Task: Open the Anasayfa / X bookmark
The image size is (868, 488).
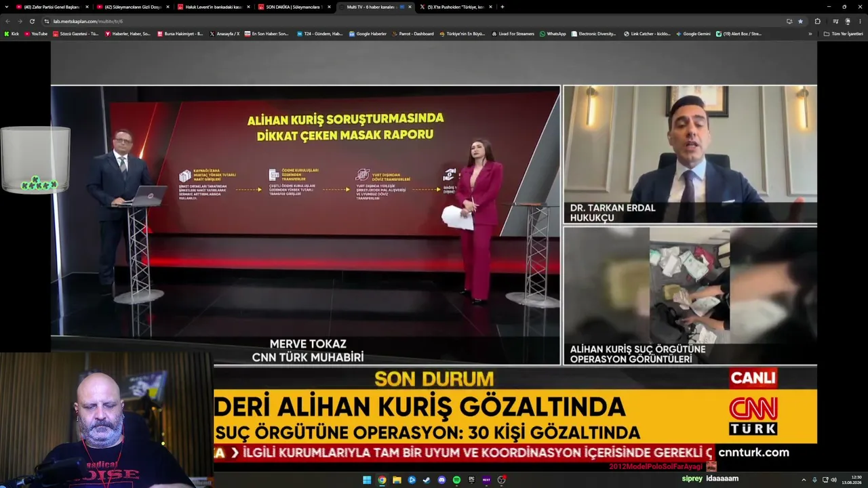Action: [x=224, y=33]
